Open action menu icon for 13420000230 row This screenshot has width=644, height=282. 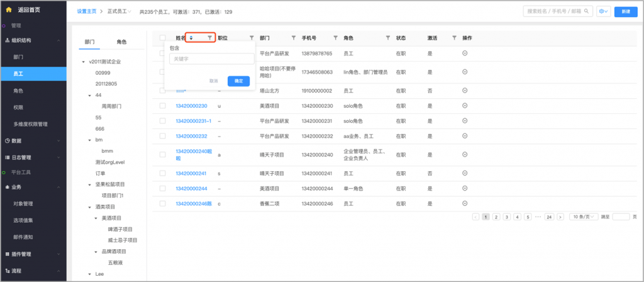click(x=465, y=106)
